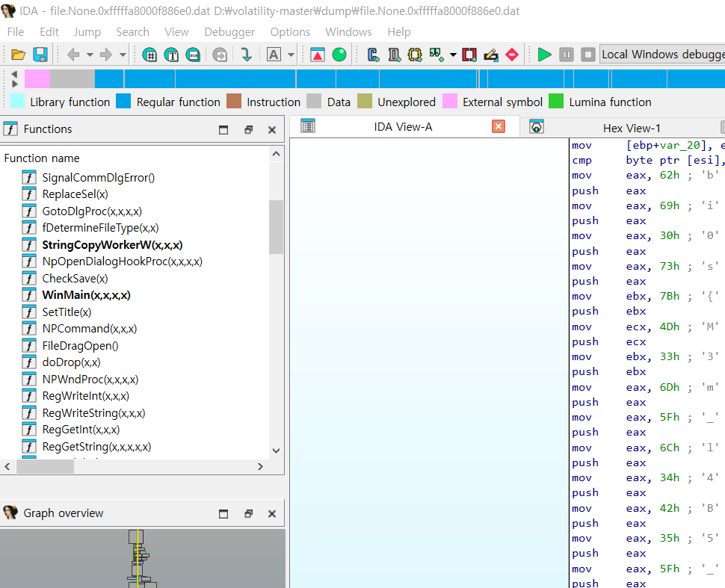725x588 pixels.
Task: Open dropdown next to the letter A icon
Action: coord(291,55)
